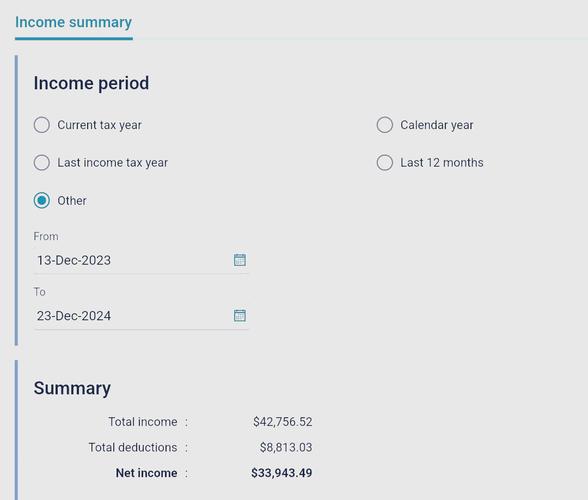The height and width of the screenshot is (500, 588).
Task: Click the 'Last 12 months' label text
Action: [x=441, y=163]
